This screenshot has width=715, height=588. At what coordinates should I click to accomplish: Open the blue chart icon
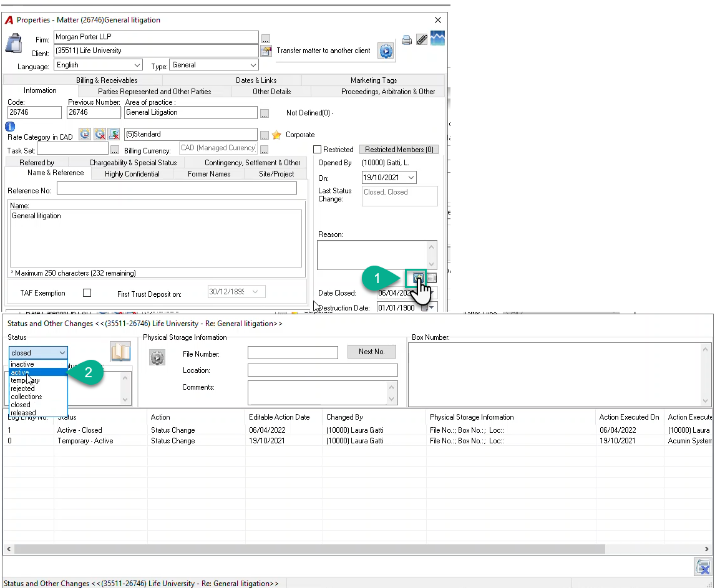click(437, 38)
